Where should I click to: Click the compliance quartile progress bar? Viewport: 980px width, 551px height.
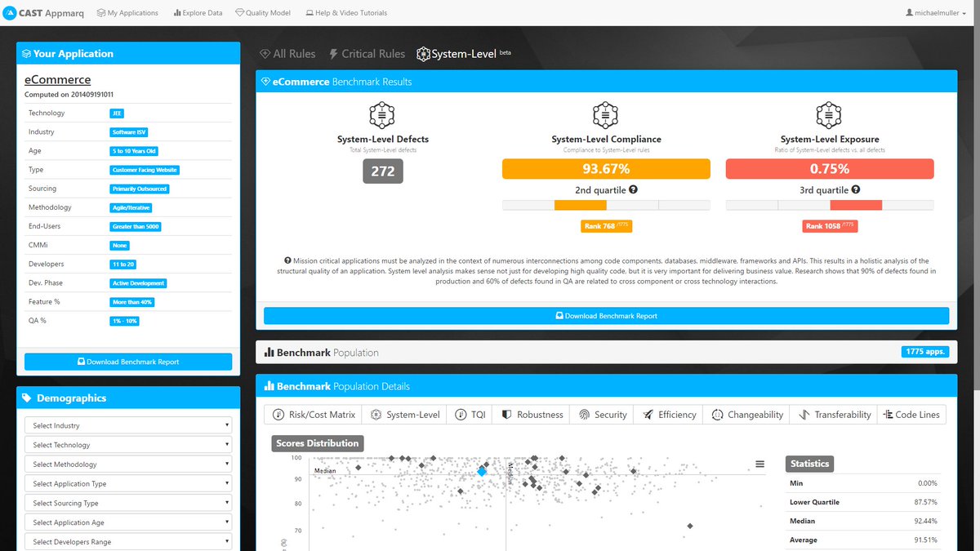(x=606, y=205)
